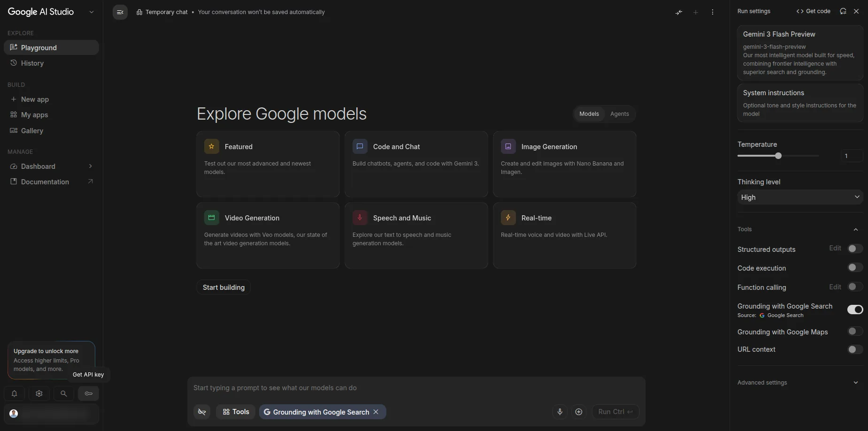This screenshot has width=868, height=431.
Task: Disable Grounding with Google Search switch
Action: [855, 310]
